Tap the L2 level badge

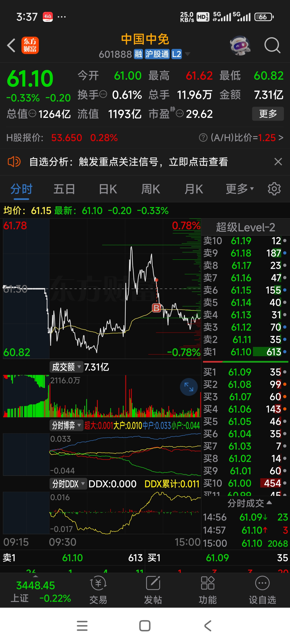tap(176, 54)
